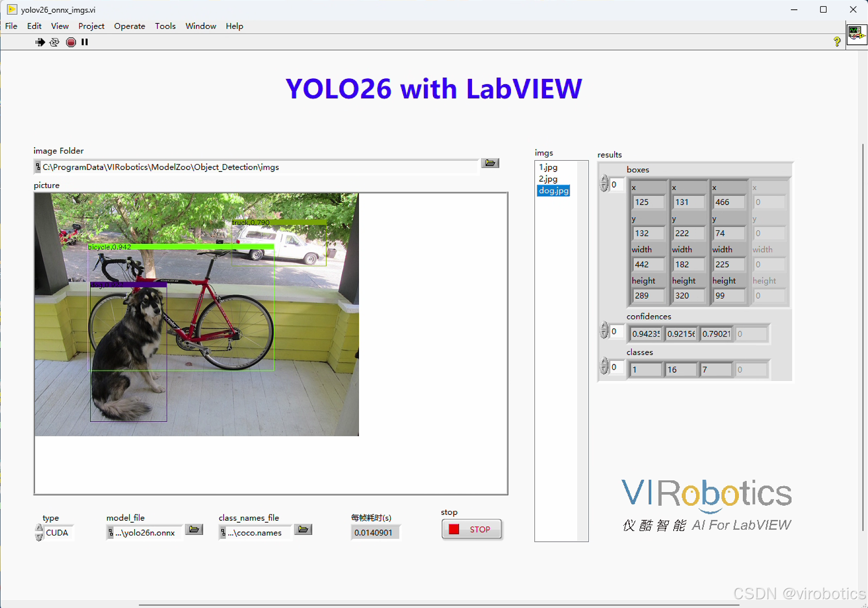Click class value 7 in classes array

click(x=717, y=370)
